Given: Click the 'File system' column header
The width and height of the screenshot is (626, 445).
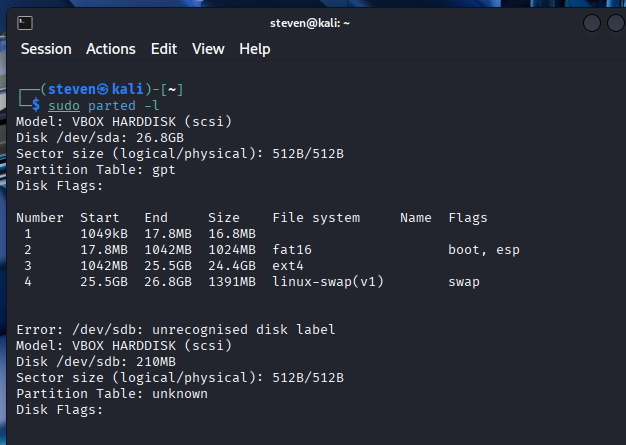Looking at the screenshot, I should [316, 217].
